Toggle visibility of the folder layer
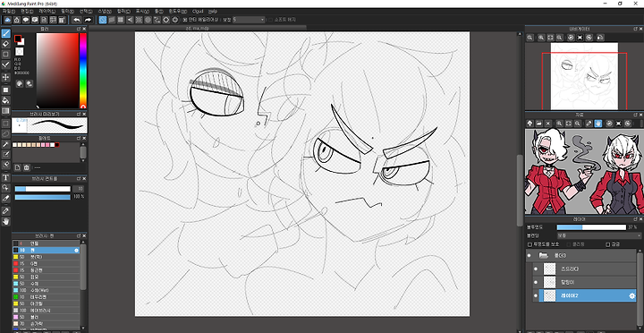 [x=529, y=255]
